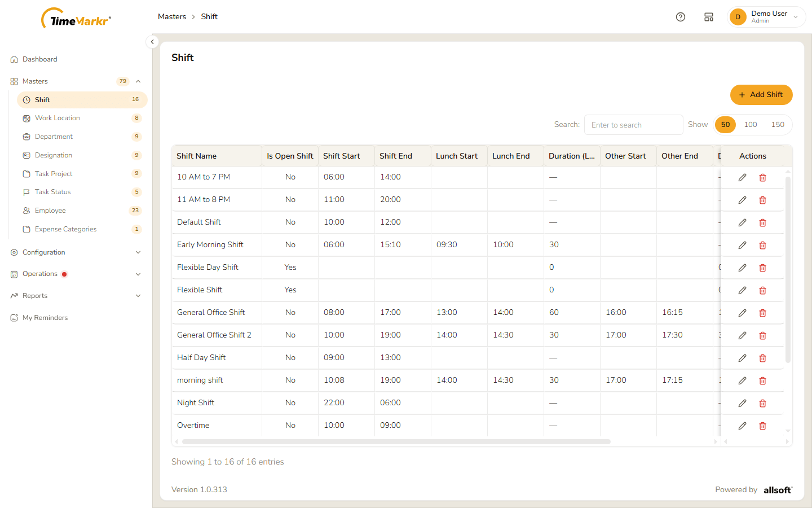812x508 pixels.
Task: Click the Add Shift button
Action: tap(761, 95)
